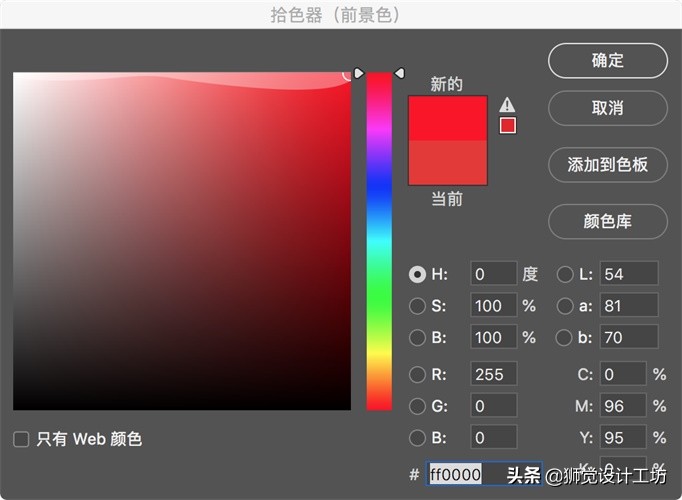Select the HSB brightness B radio button
The width and height of the screenshot is (682, 500).
[x=418, y=338]
